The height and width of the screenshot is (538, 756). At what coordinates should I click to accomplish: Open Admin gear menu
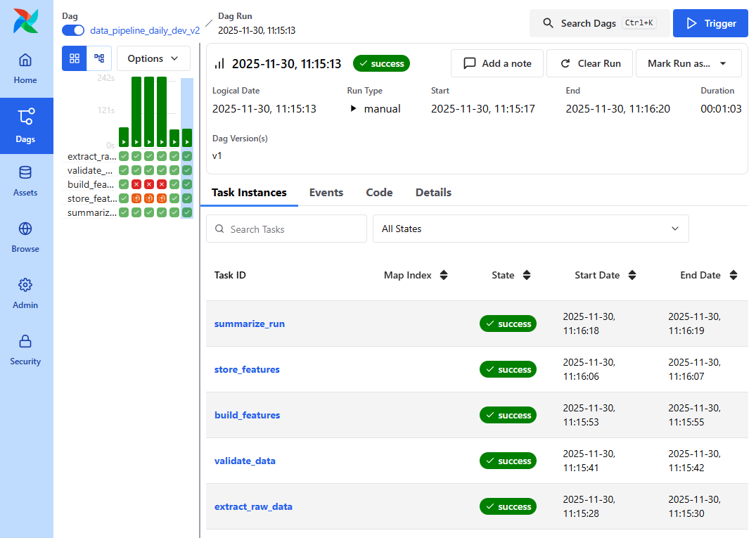(25, 294)
